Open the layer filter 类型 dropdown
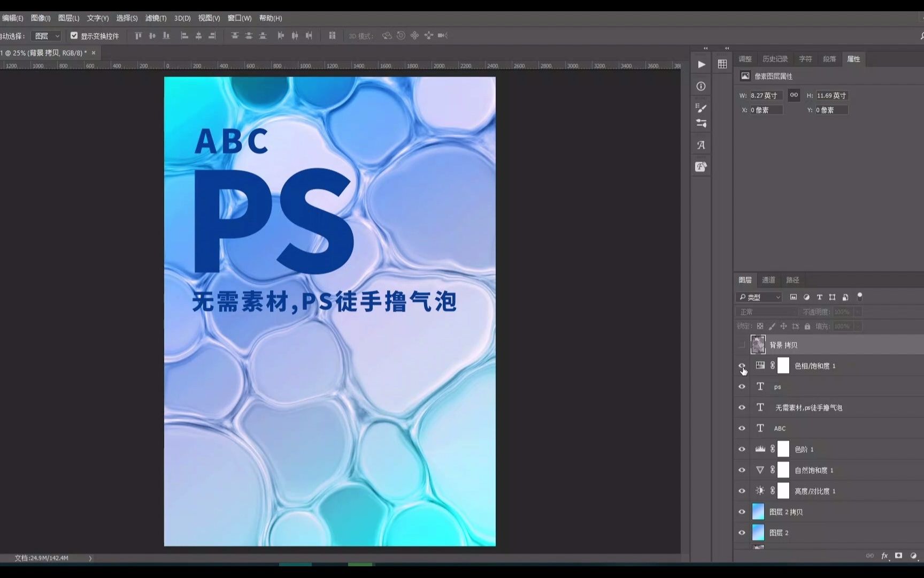Viewport: 924px width, 578px height. point(759,297)
